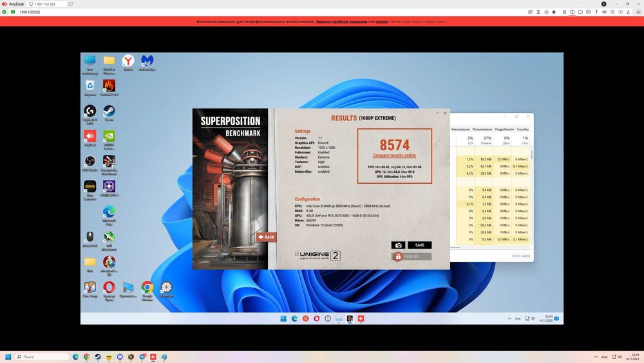644x363 pixels.
Task: Open the Opera desktop shortcut
Action: pos(109,291)
